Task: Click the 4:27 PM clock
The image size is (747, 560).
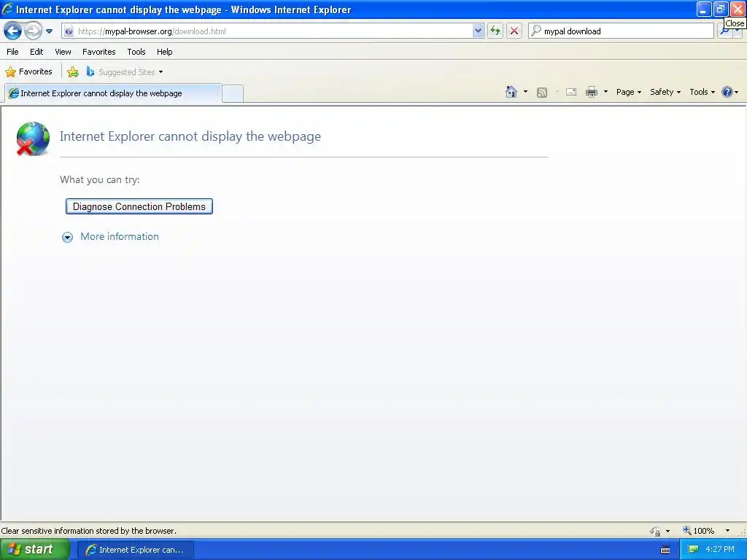Action: click(x=720, y=549)
